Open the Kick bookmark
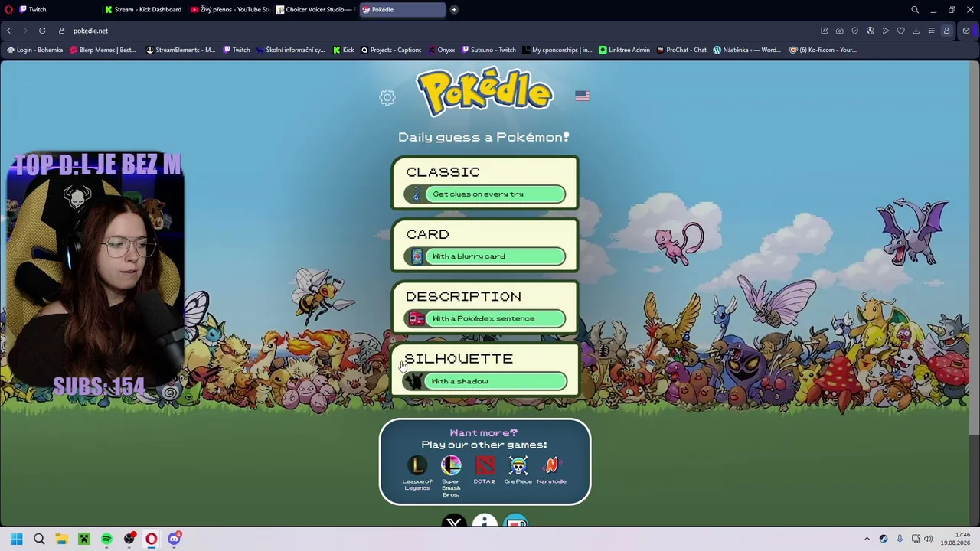The image size is (980, 551). [x=343, y=50]
